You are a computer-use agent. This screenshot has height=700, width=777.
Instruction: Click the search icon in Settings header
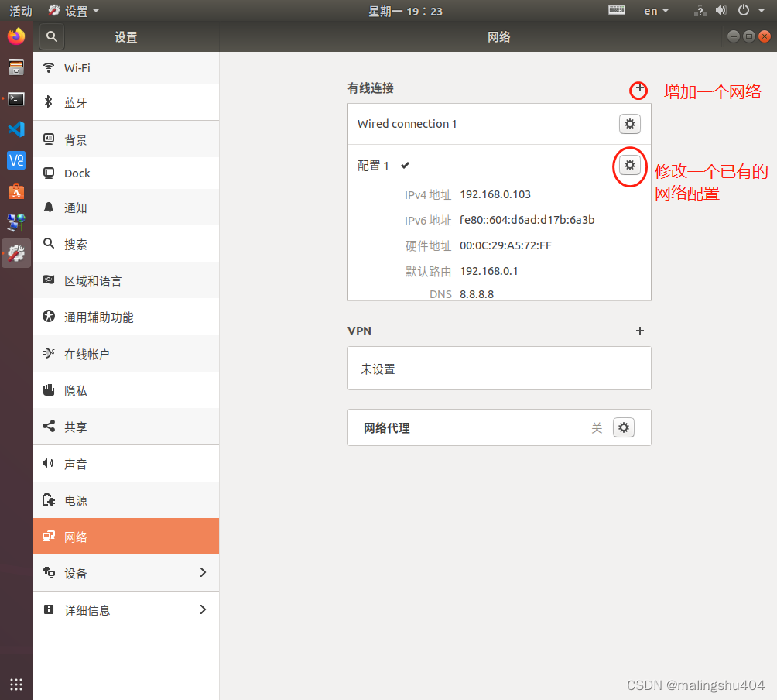click(51, 36)
